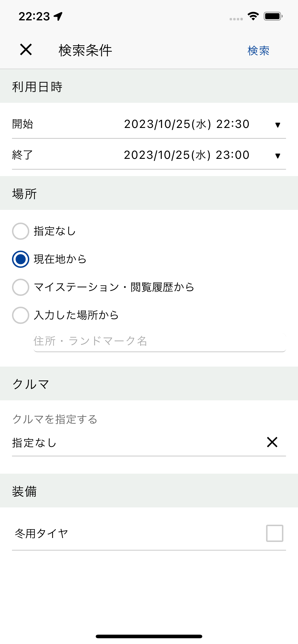The width and height of the screenshot is (298, 644).
Task: Choose 入力した場所から radio option
Action: point(21,315)
